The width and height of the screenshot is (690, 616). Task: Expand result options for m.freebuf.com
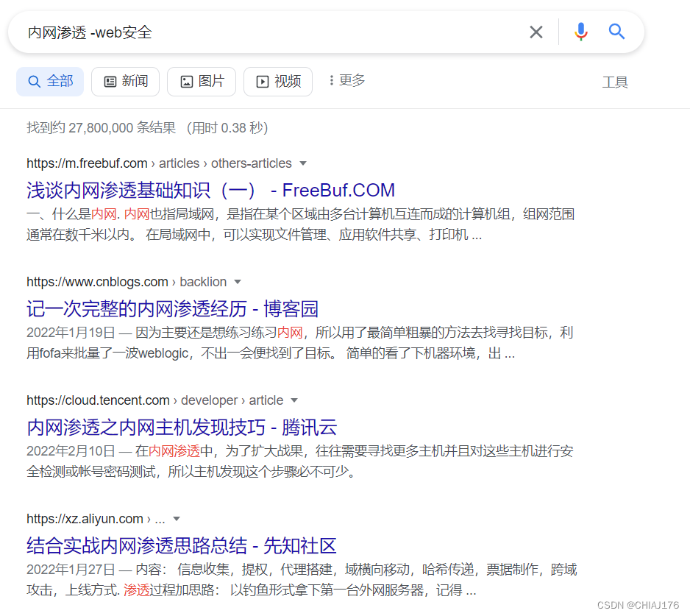[302, 163]
